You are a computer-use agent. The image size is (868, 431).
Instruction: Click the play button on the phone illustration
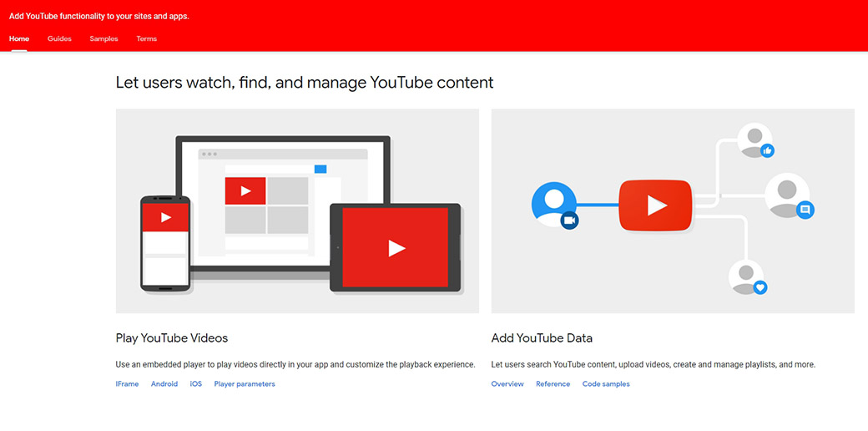tap(165, 217)
